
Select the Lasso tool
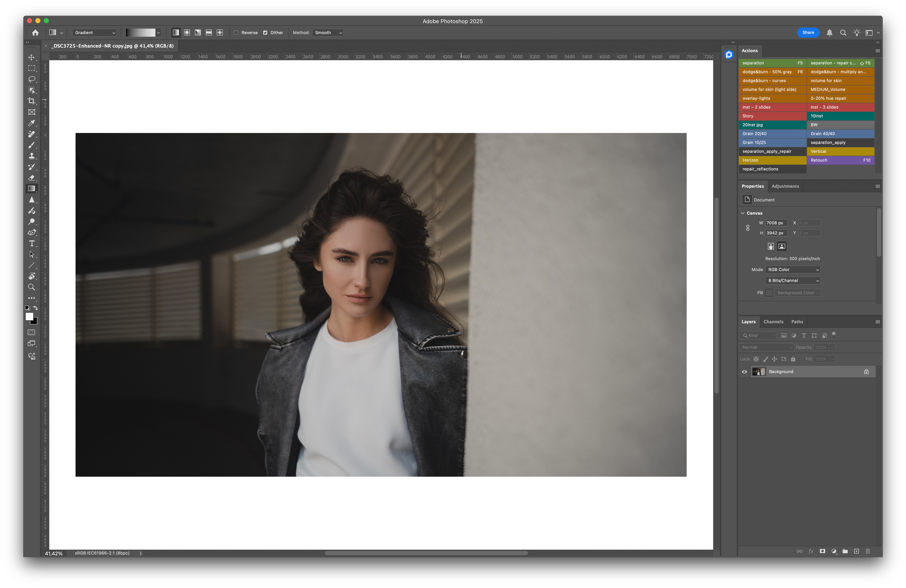(31, 79)
